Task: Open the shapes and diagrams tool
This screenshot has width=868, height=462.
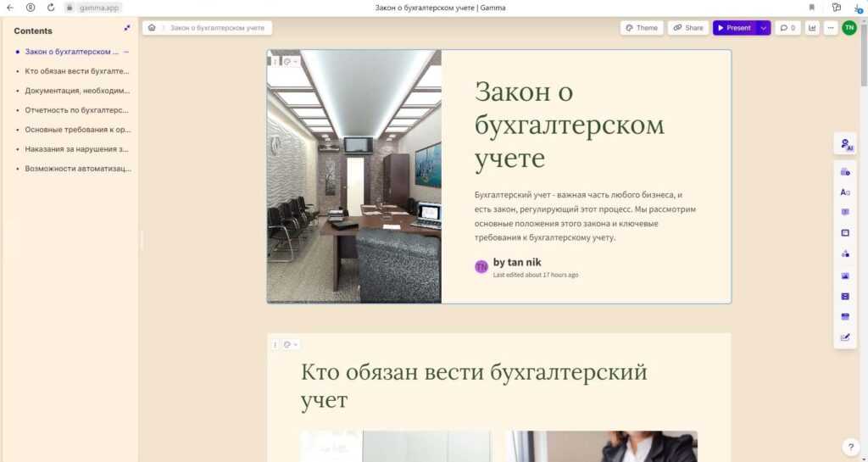Action: [845, 254]
